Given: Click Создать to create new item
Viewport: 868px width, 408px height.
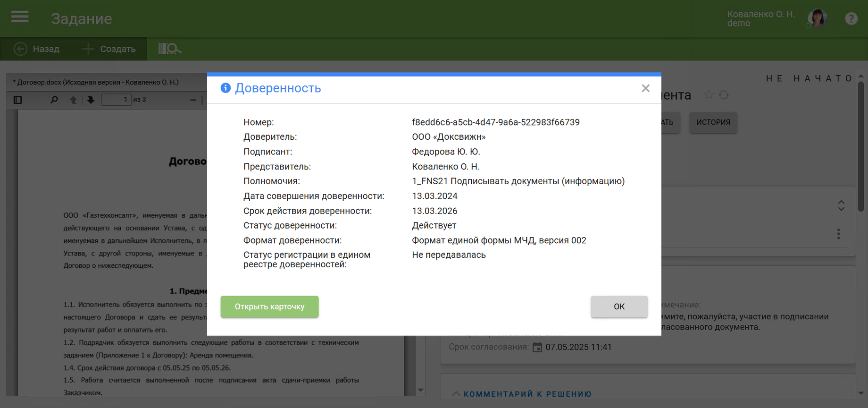Looking at the screenshot, I should pyautogui.click(x=109, y=49).
